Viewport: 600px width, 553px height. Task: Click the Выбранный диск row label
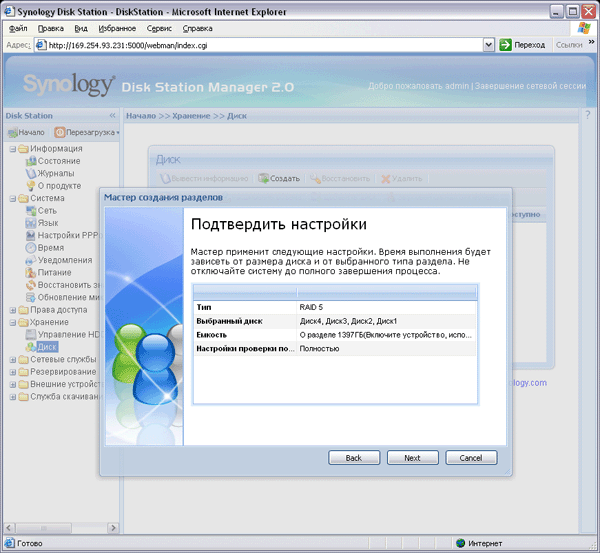click(229, 321)
